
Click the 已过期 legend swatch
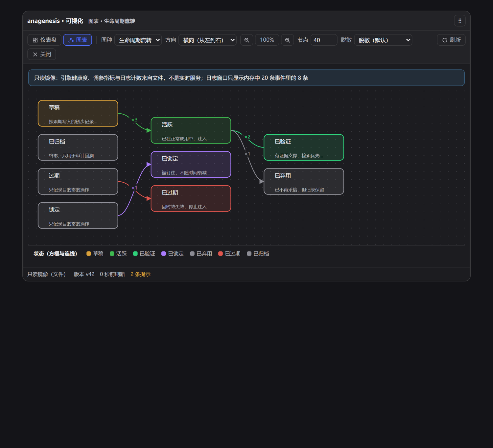click(221, 254)
